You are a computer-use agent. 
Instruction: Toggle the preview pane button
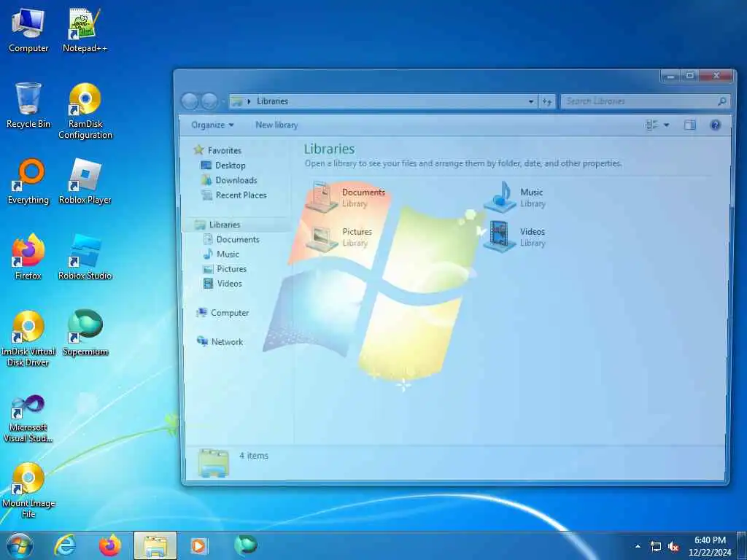pos(690,125)
